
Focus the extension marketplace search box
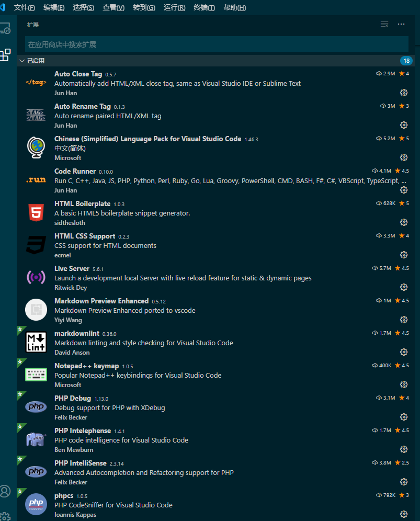(x=217, y=44)
